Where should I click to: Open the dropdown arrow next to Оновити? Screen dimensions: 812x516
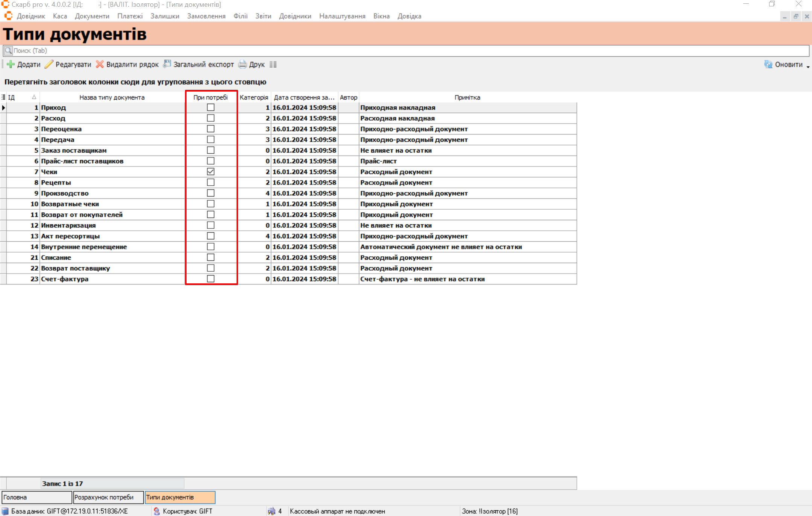(808, 66)
